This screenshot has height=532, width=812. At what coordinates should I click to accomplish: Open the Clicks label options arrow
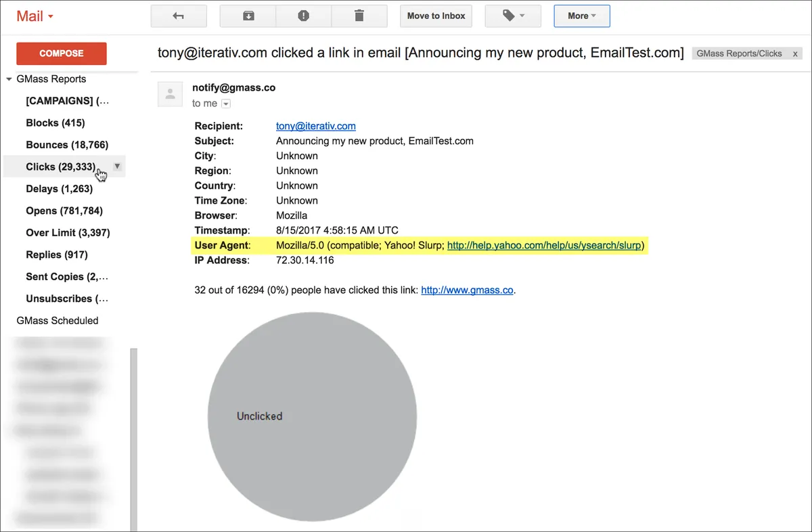pos(117,167)
